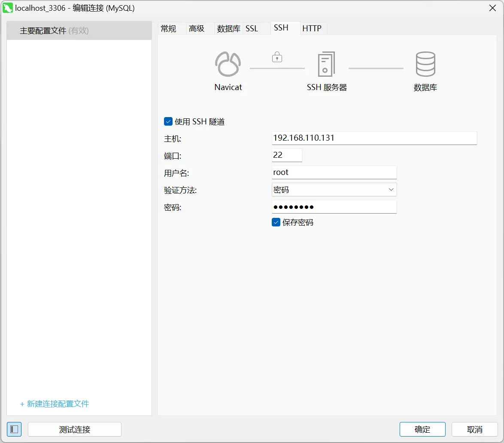This screenshot has height=443, width=504.
Task: Open the 验证方法 dropdown
Action: click(x=334, y=190)
